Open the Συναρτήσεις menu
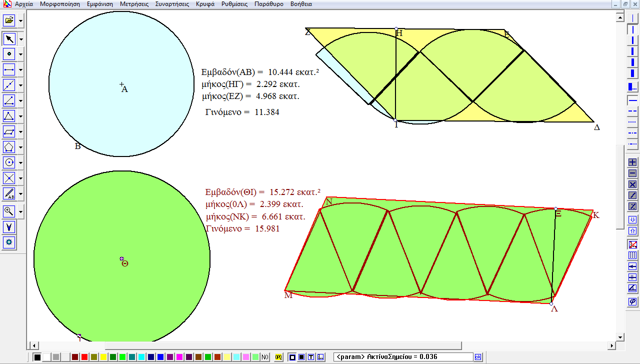The image size is (640, 364). pyautogui.click(x=171, y=4)
